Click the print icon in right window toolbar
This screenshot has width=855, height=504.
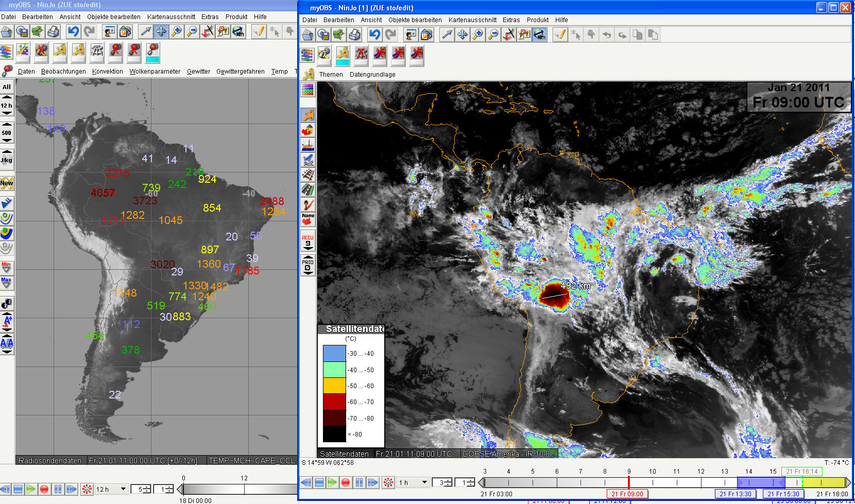pos(354,35)
